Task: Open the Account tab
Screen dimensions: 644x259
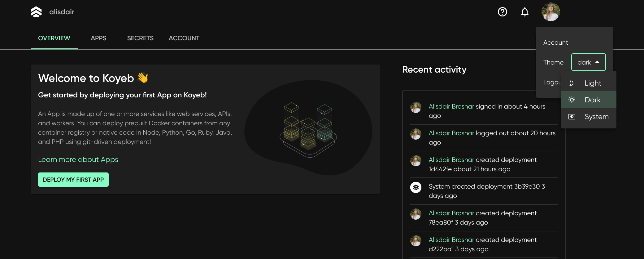Action: tap(184, 38)
